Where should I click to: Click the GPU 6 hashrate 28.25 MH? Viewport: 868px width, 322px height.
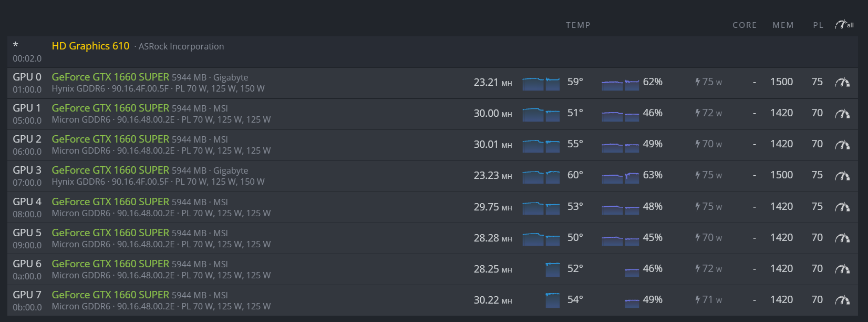(x=493, y=269)
